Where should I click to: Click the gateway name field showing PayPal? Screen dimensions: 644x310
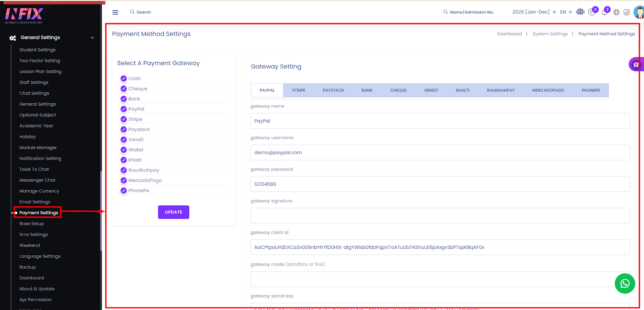440,121
